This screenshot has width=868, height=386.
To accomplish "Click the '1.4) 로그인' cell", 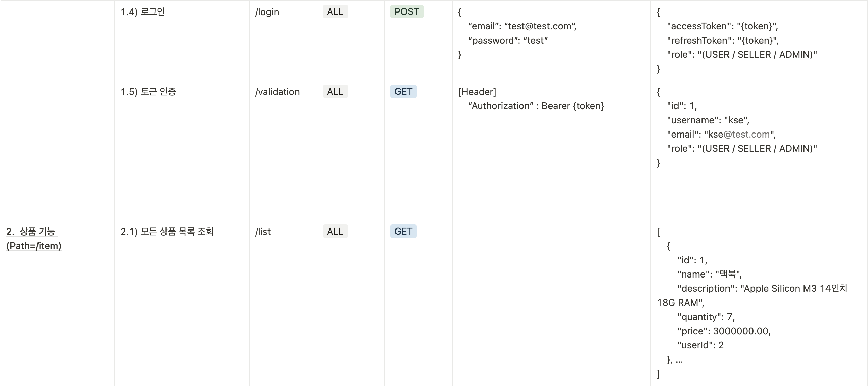I will (143, 12).
